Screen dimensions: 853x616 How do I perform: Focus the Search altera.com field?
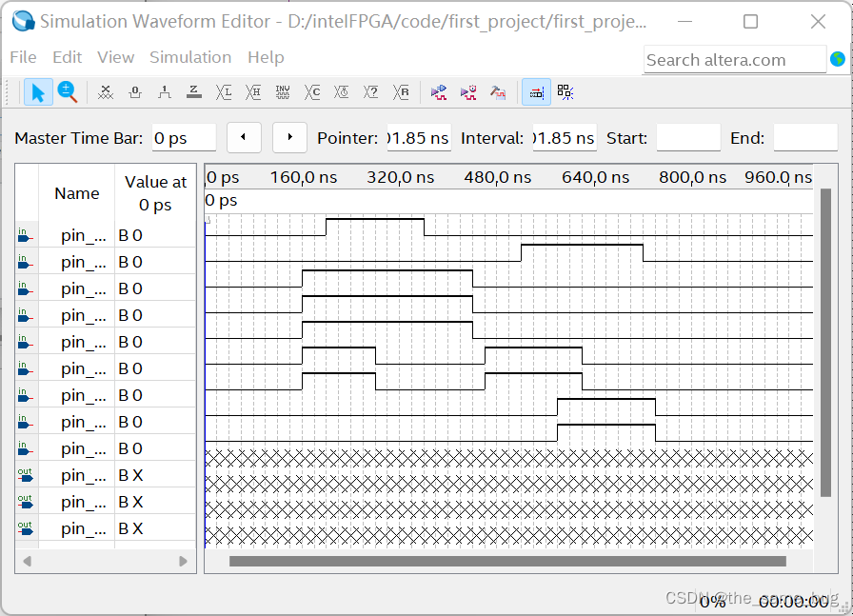[734, 60]
